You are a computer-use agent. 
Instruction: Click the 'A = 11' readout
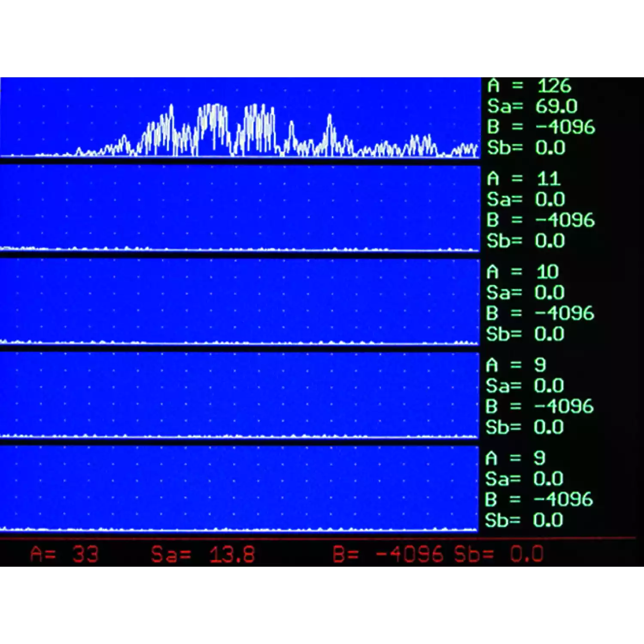(524, 179)
